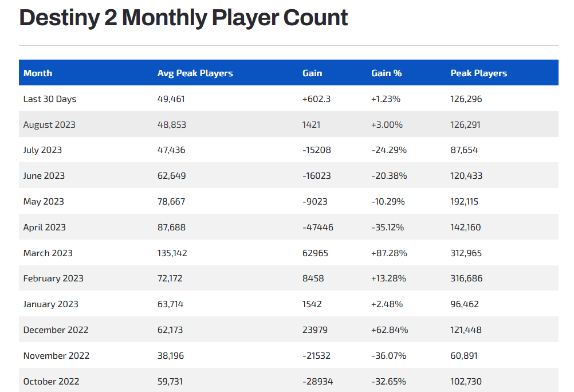
Task: Click the -47446 gain value
Action: (318, 227)
